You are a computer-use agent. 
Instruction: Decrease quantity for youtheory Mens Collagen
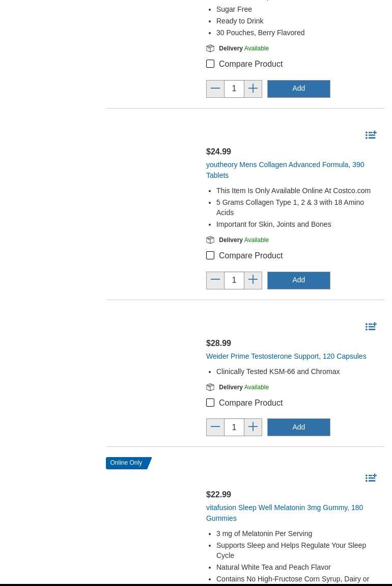(215, 280)
